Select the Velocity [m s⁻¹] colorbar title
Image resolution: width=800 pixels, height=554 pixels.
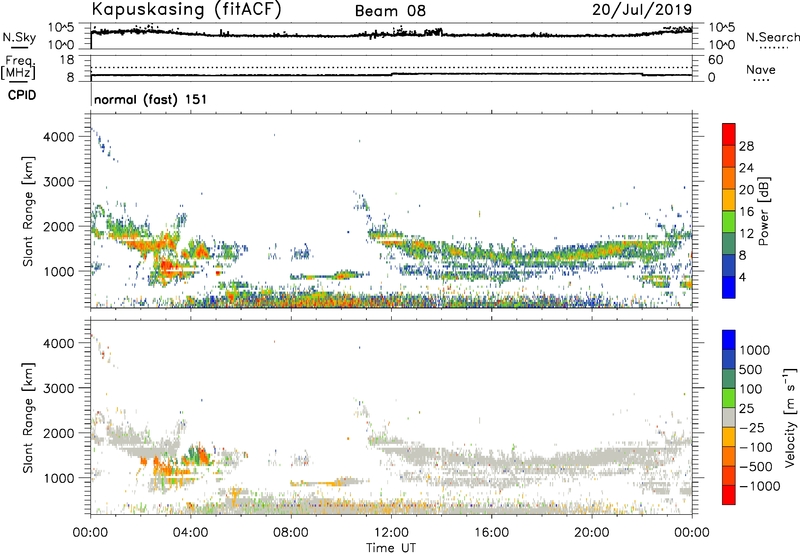[790, 417]
